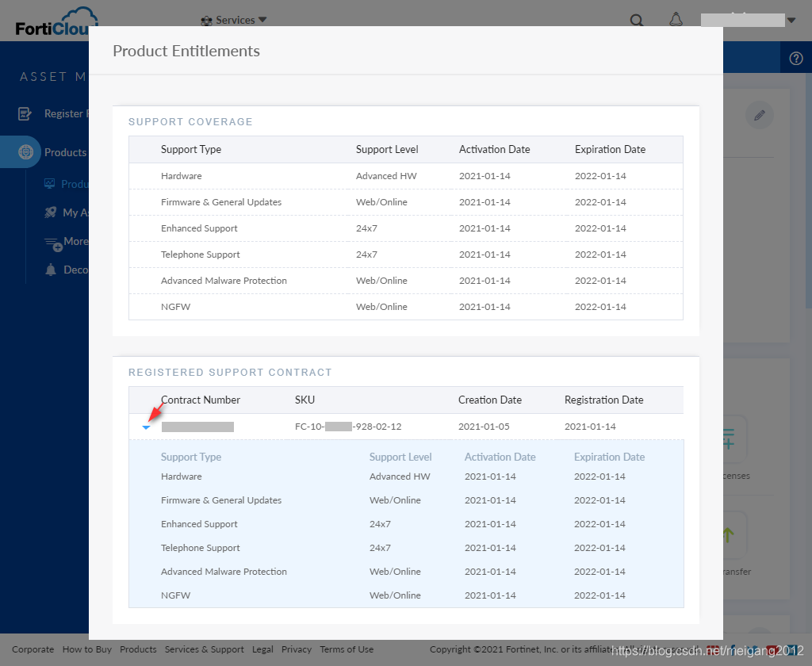This screenshot has width=812, height=666.
Task: Click the Corporate footer link
Action: (x=33, y=649)
